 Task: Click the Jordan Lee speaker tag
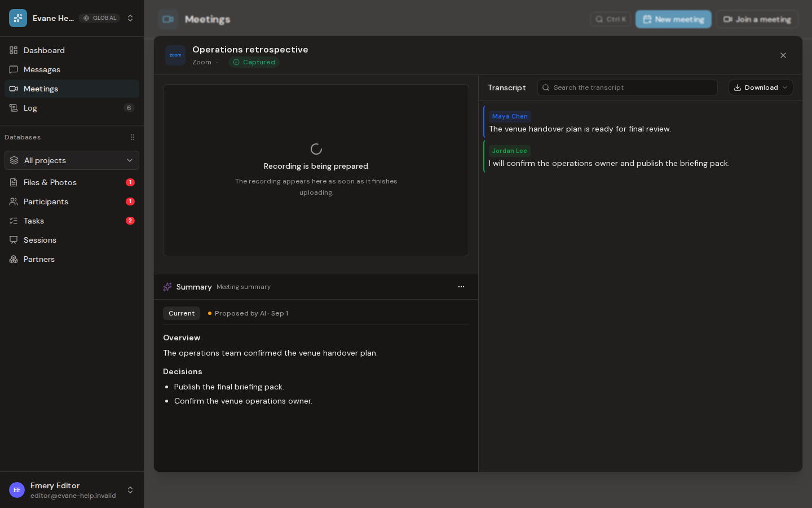pos(509,151)
